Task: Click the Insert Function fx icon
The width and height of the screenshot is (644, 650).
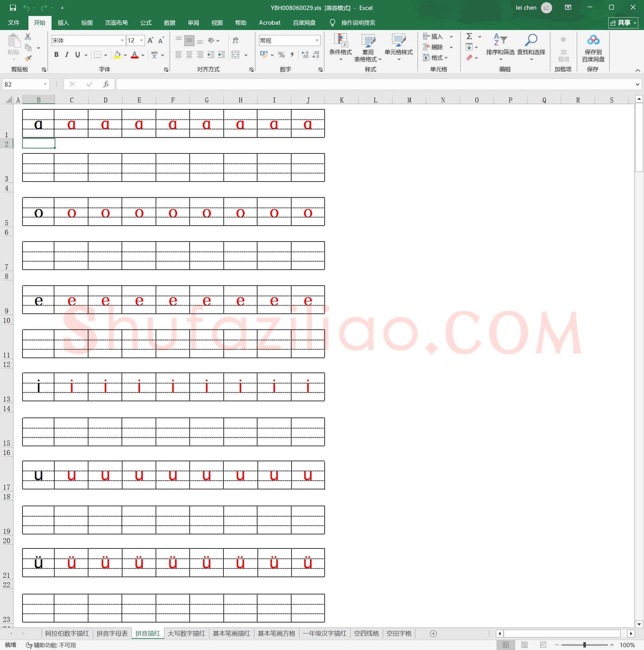Action: tap(106, 84)
